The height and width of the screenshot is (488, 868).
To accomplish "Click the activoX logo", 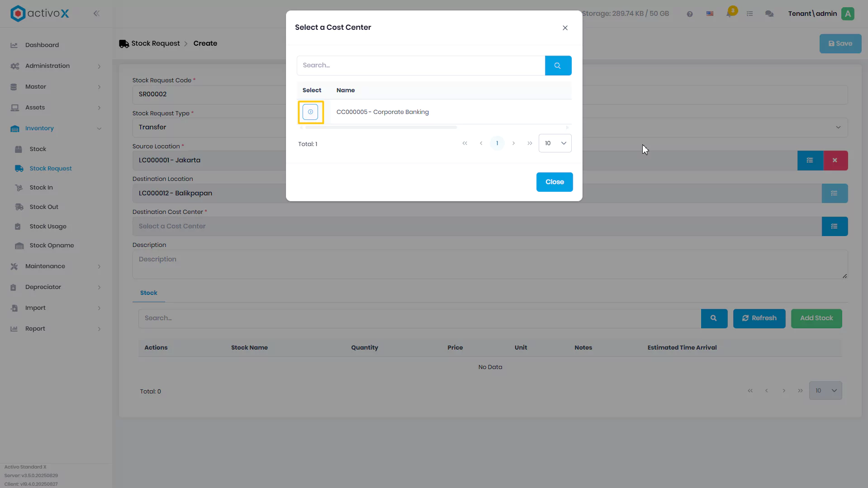I will click(40, 14).
